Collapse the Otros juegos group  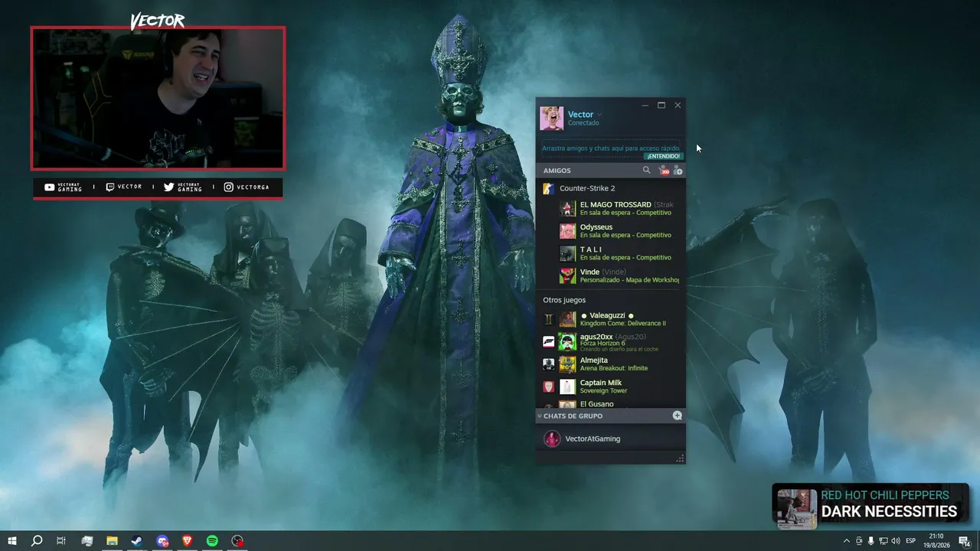(564, 300)
